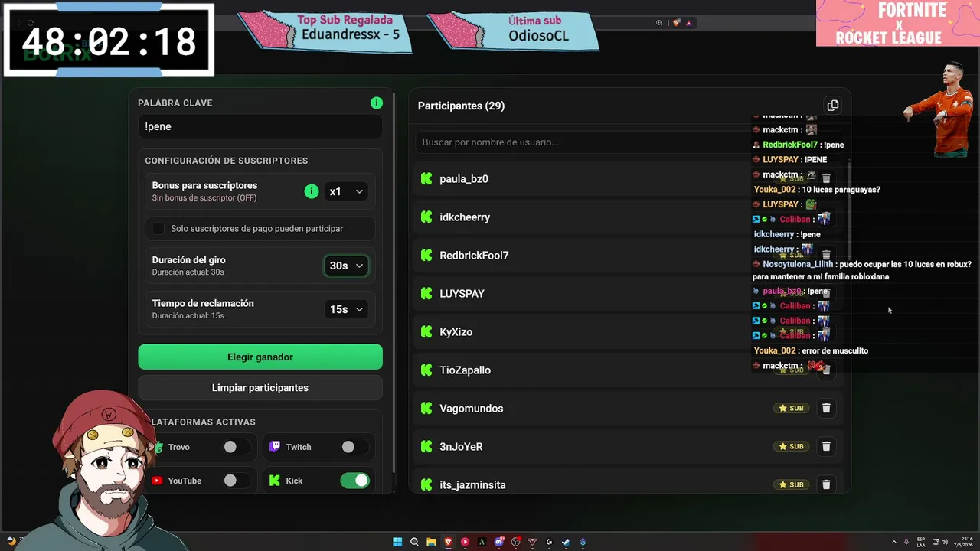Screen dimensions: 980x551
Task: Open Steam from the taskbar
Action: click(566, 542)
